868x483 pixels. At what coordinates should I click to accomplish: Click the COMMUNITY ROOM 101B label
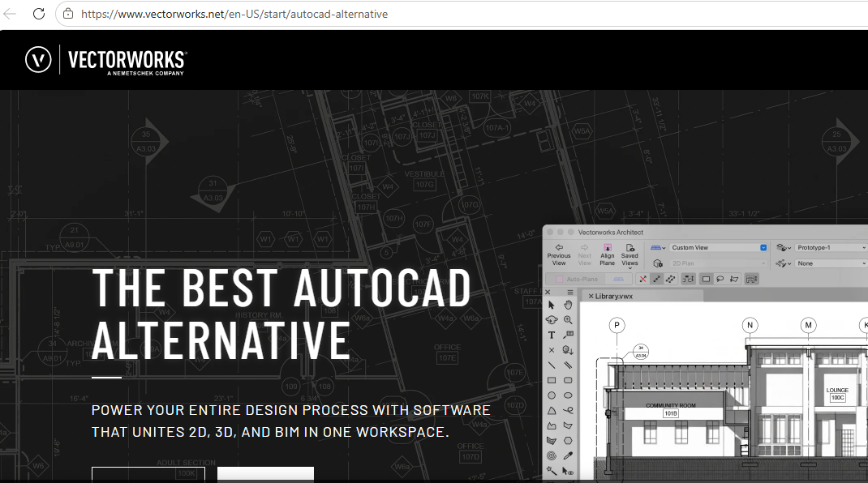pyautogui.click(x=670, y=409)
